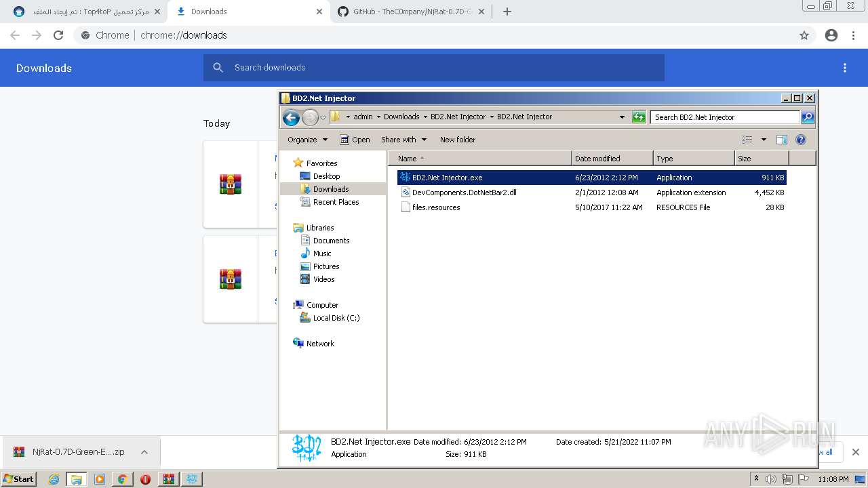Change view with the views icon

pos(747,140)
